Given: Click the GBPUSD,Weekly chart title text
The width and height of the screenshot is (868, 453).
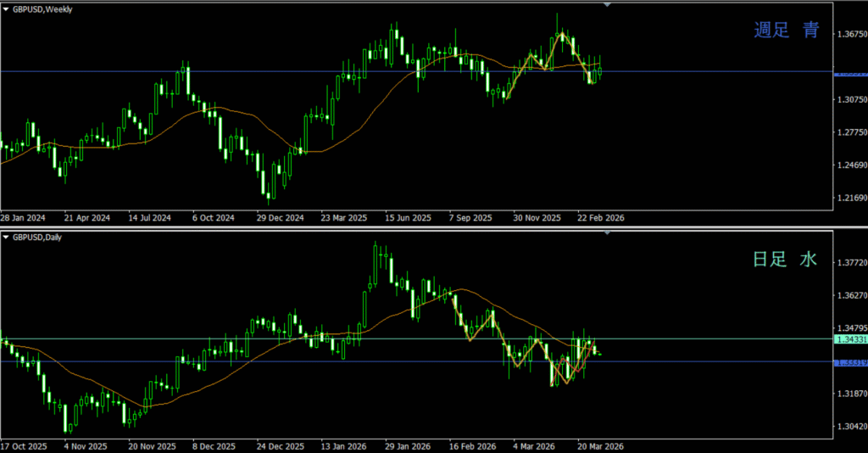Looking at the screenshot, I should point(42,8).
